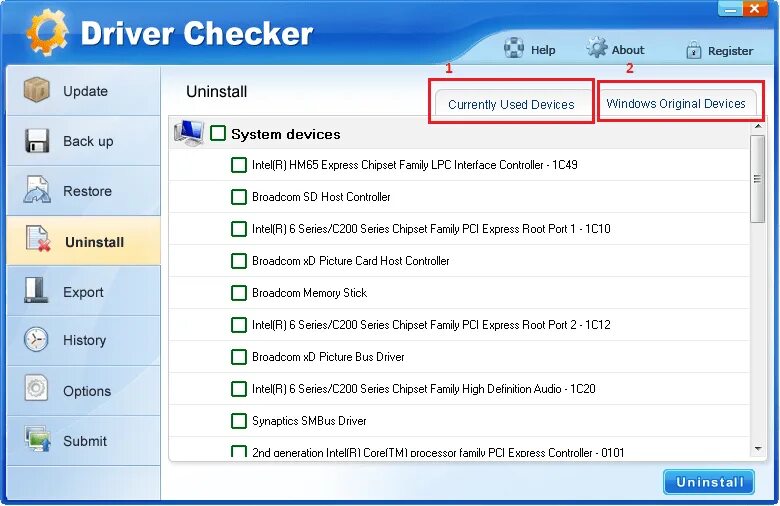Click the device list scrollbar thumb
The image size is (780, 506).
[758, 179]
